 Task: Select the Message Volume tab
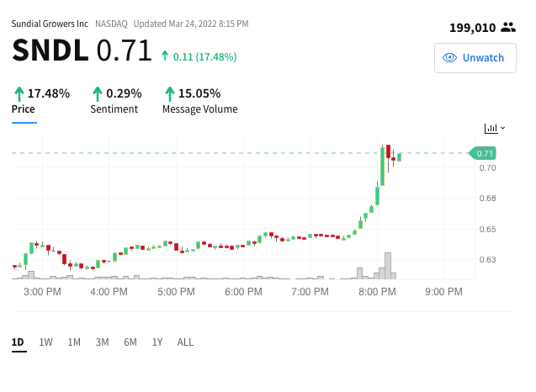point(200,109)
